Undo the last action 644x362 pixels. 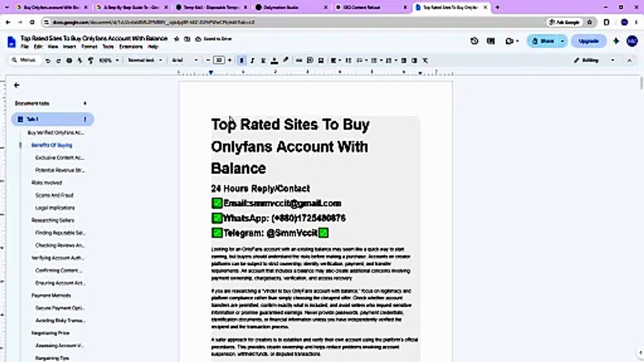tap(48, 60)
